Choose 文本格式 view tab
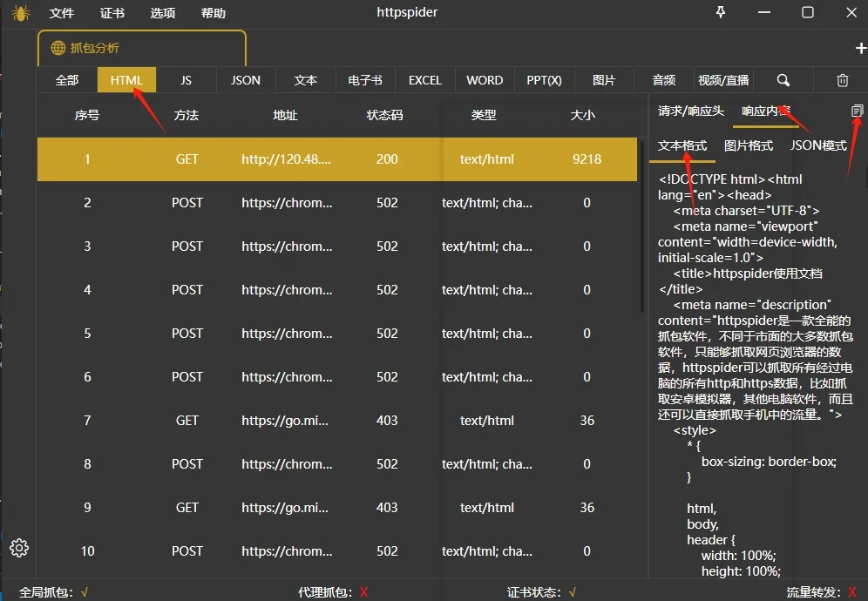868x601 pixels. click(x=682, y=145)
